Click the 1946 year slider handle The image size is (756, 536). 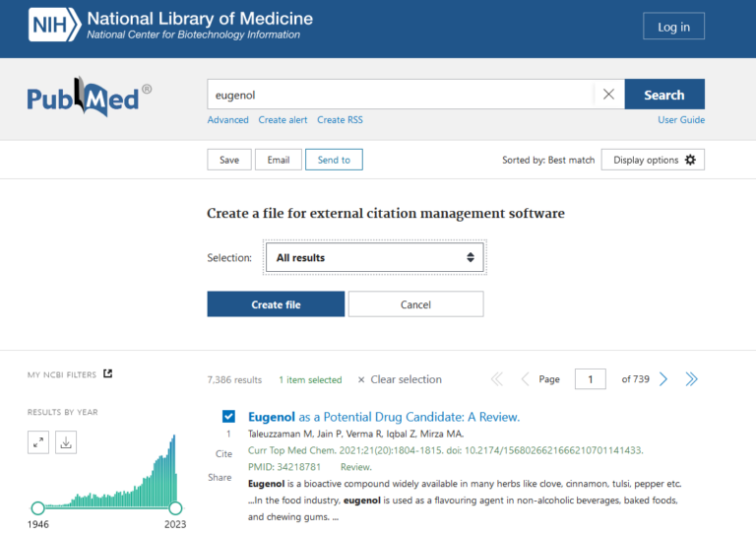37,508
